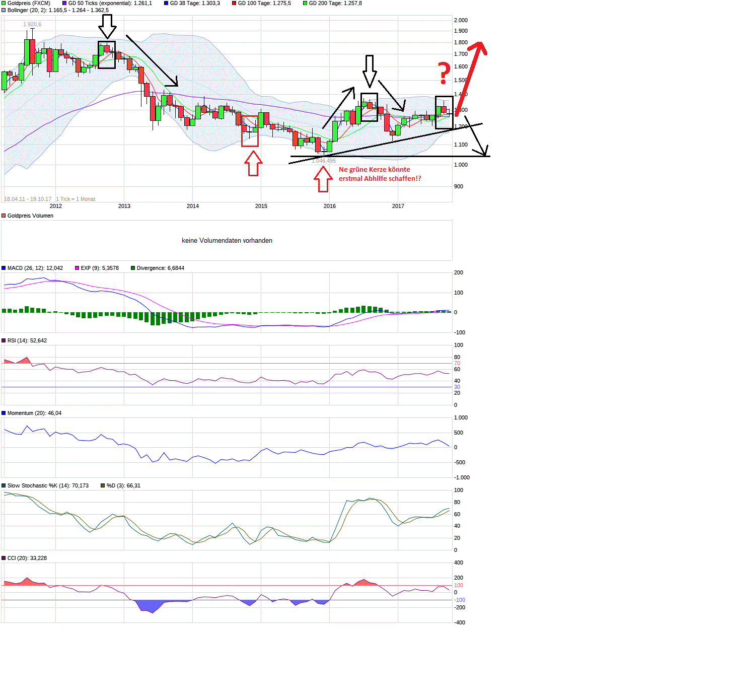Collapse the 2012 axis year marker
This screenshot has width=730, height=700.
point(56,206)
